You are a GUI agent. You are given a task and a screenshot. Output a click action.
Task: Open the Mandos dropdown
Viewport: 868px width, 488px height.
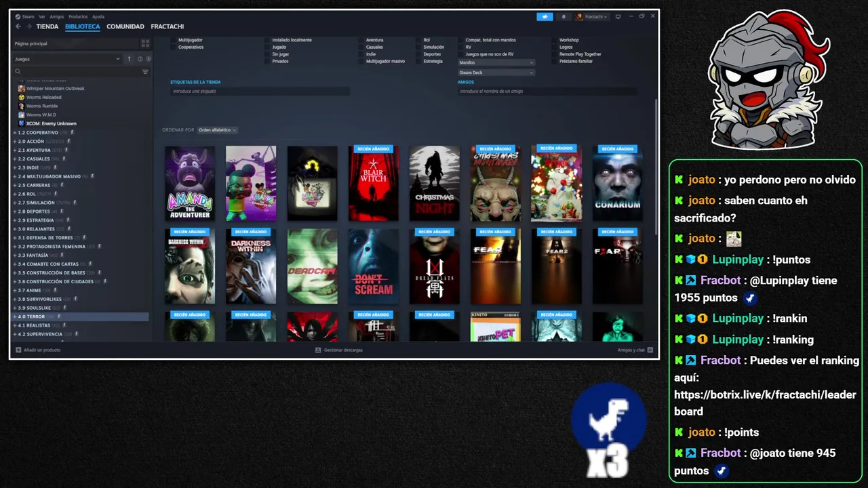[496, 62]
